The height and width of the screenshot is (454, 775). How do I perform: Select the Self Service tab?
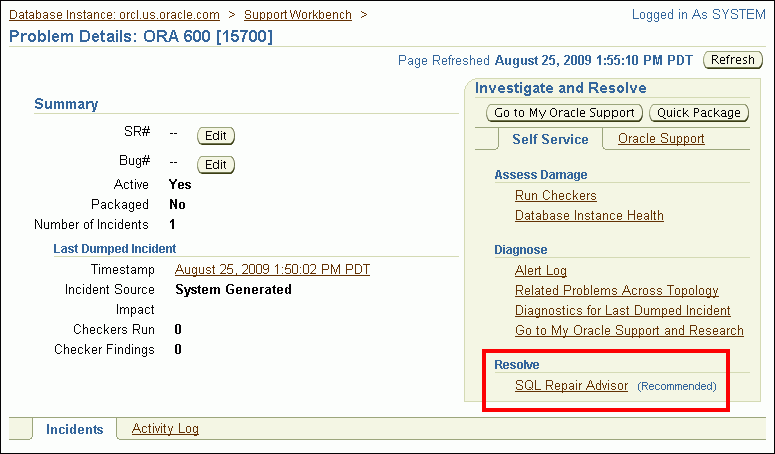tap(550, 139)
